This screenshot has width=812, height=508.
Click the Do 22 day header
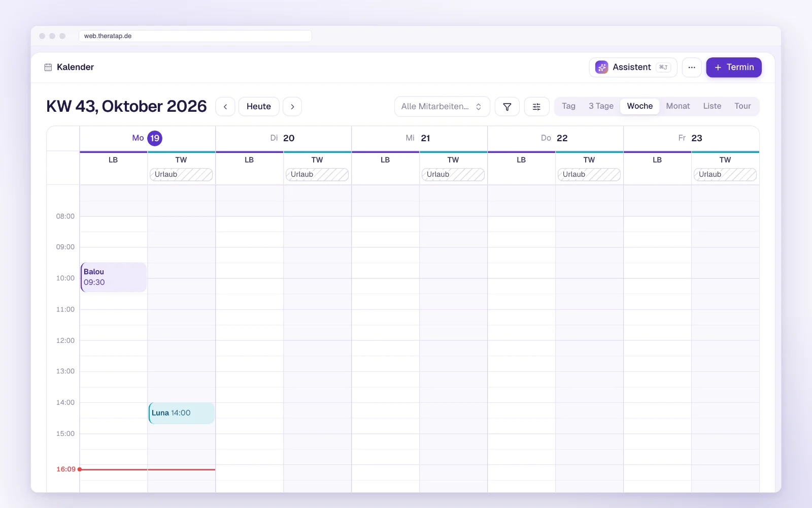click(x=554, y=138)
